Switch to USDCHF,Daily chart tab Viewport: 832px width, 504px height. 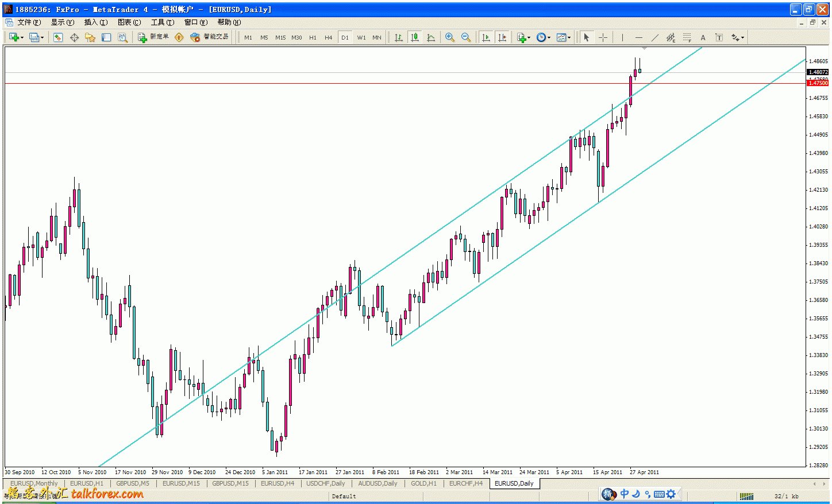coord(326,483)
